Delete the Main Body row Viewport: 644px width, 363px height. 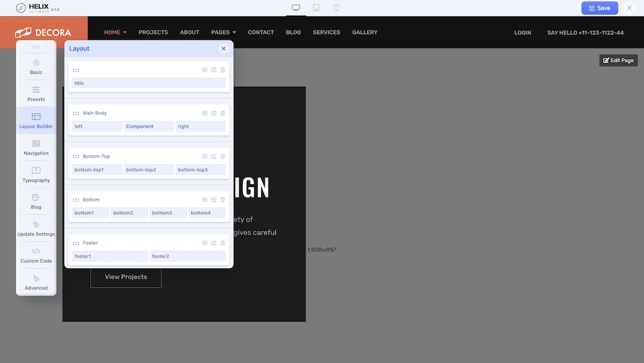click(223, 113)
